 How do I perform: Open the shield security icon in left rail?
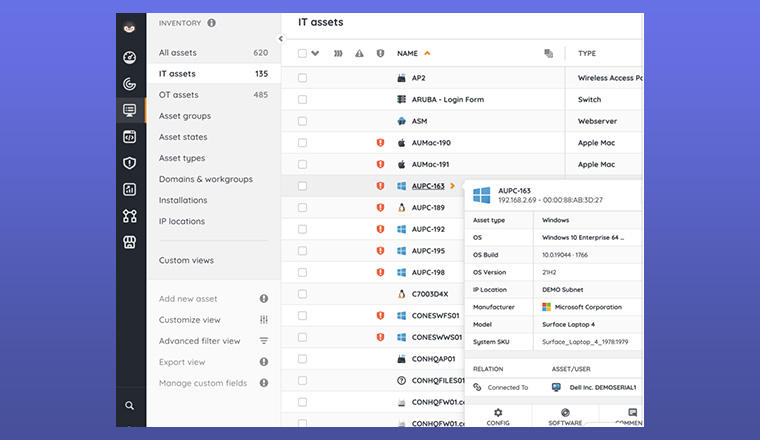[129, 163]
